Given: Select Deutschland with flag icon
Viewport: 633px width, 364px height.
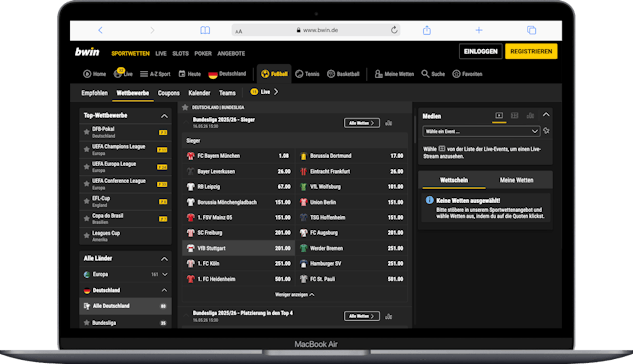Looking at the screenshot, I should coord(227,74).
